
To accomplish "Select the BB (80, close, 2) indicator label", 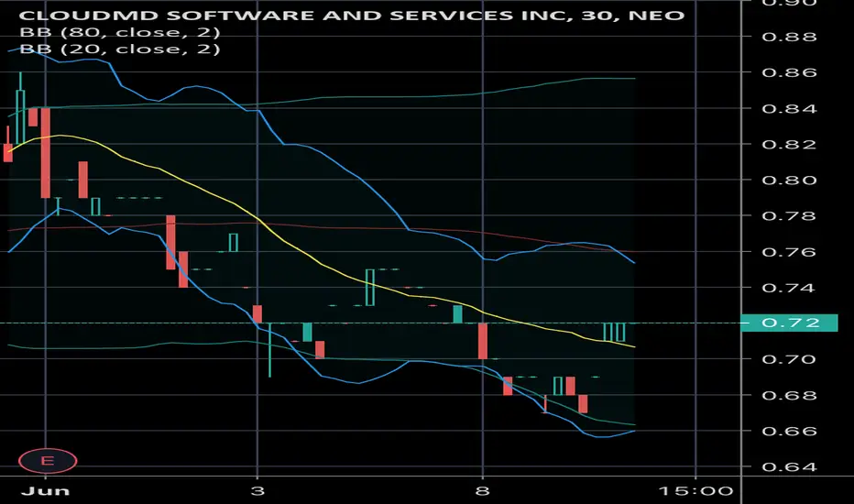I will [x=120, y=32].
